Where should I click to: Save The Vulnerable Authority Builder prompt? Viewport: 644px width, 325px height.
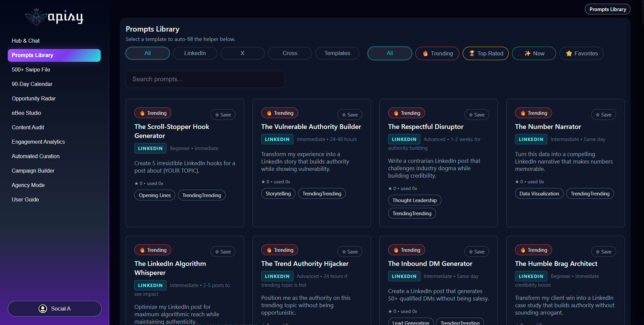[350, 115]
